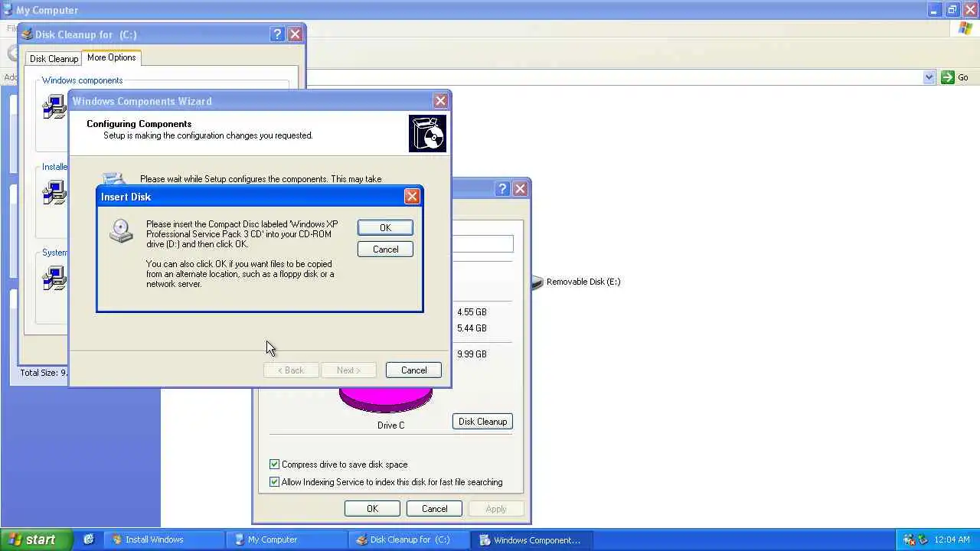This screenshot has height=551, width=980.
Task: Switch to Windows Component taskbar item
Action: [531, 540]
